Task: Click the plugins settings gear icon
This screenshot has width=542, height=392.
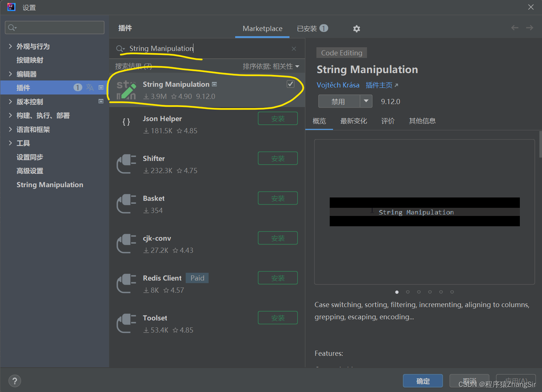Action: (356, 29)
